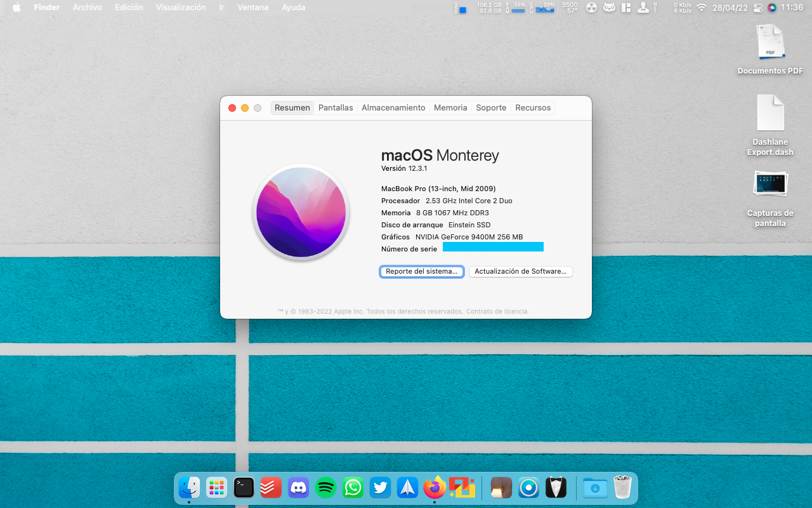Open the red and yellow squares app
812x508 pixels.
[462, 488]
